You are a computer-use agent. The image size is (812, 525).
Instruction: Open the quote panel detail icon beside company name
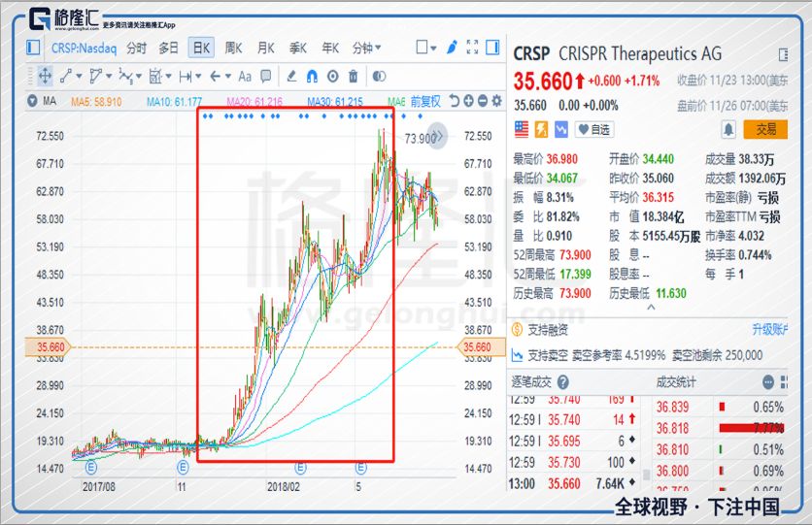click(x=784, y=54)
